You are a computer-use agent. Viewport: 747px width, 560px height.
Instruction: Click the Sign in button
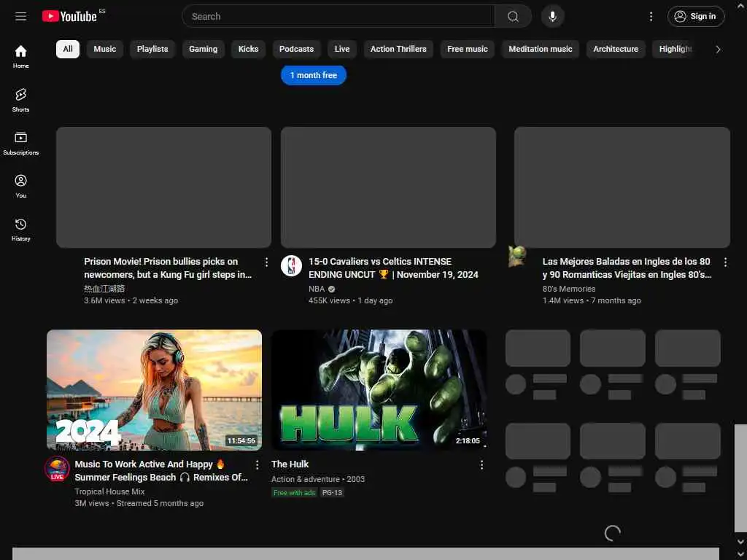tap(695, 17)
